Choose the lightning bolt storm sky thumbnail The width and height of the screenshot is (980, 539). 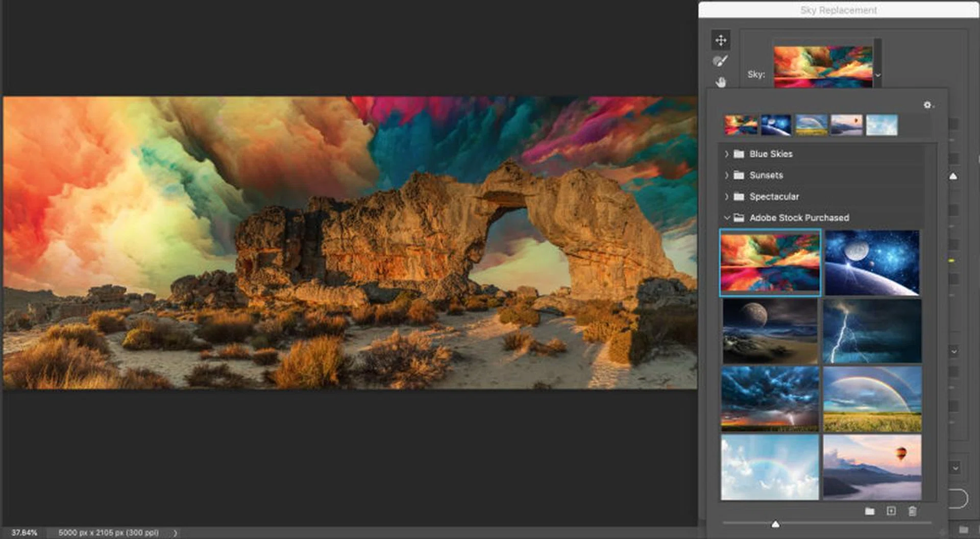tap(872, 331)
